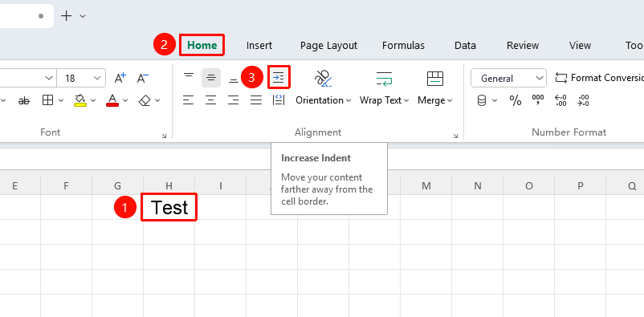Click the currency coins icon
Image resolution: width=644 pixels, height=317 pixels.
tap(482, 100)
